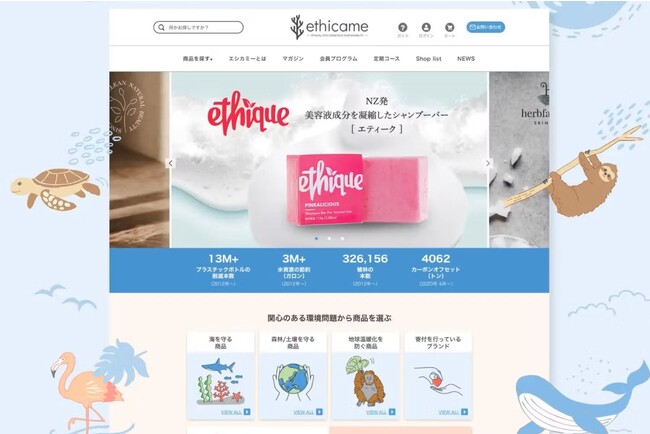Select the first carousel dot indicator
Screen dimensions: 650x434
pyautogui.click(x=317, y=238)
